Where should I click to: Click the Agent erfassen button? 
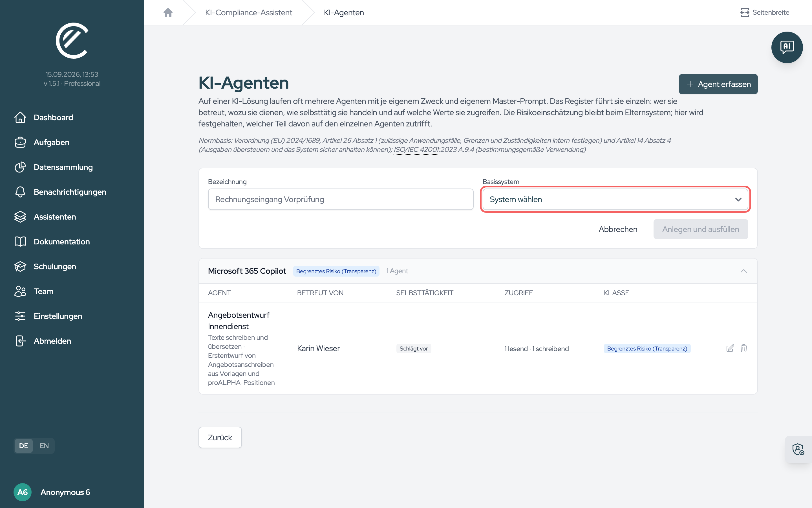point(718,84)
